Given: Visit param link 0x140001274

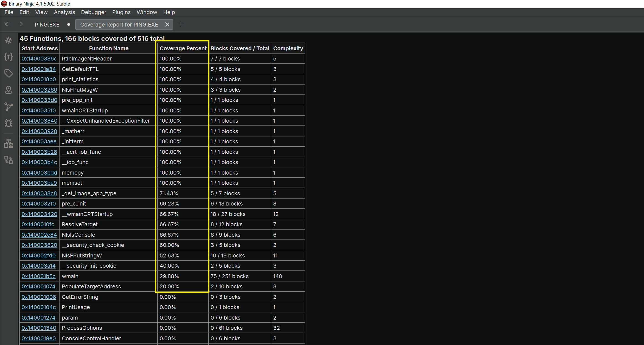Looking at the screenshot, I should coord(38,318).
